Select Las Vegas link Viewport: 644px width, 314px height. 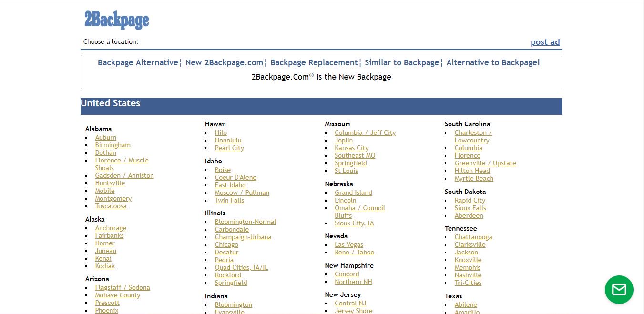pyautogui.click(x=349, y=244)
